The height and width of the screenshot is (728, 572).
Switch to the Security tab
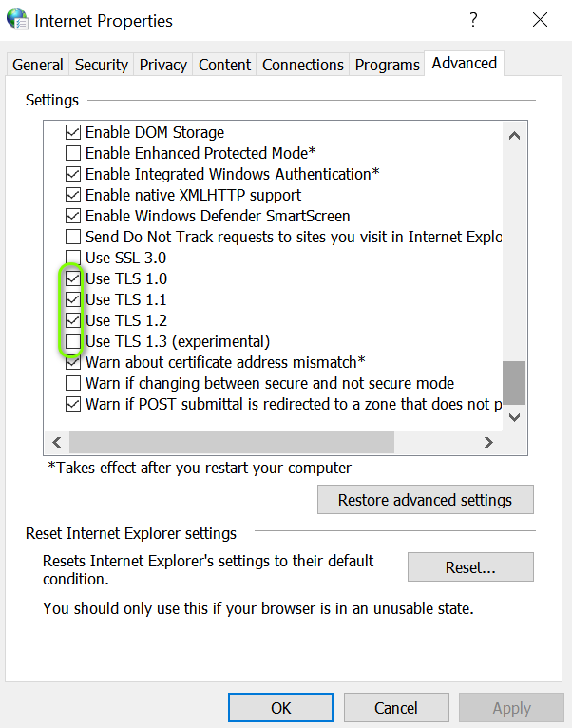(102, 65)
